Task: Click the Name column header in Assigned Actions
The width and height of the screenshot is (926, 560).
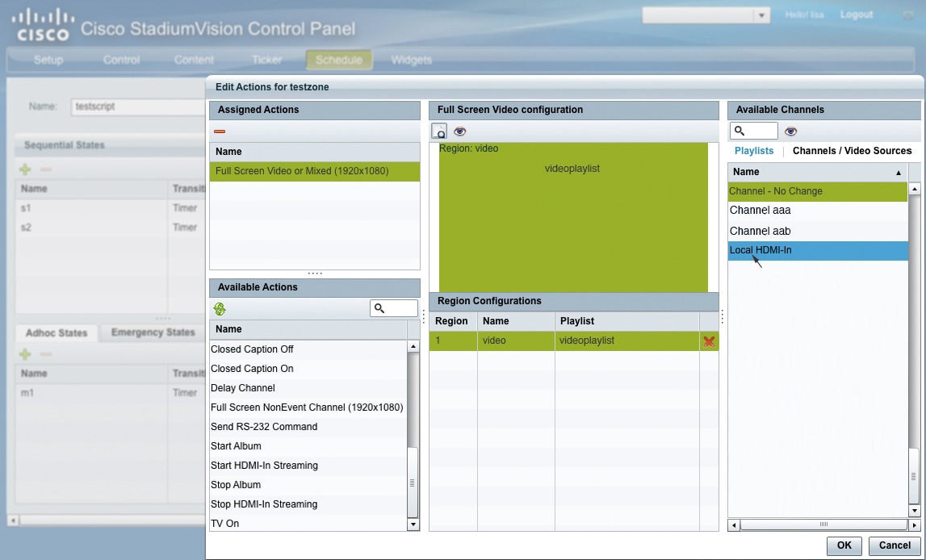Action: click(315, 152)
